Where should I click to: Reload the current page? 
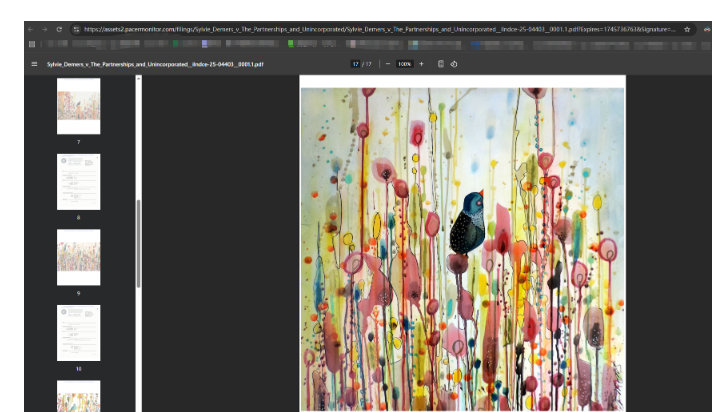pyautogui.click(x=59, y=30)
